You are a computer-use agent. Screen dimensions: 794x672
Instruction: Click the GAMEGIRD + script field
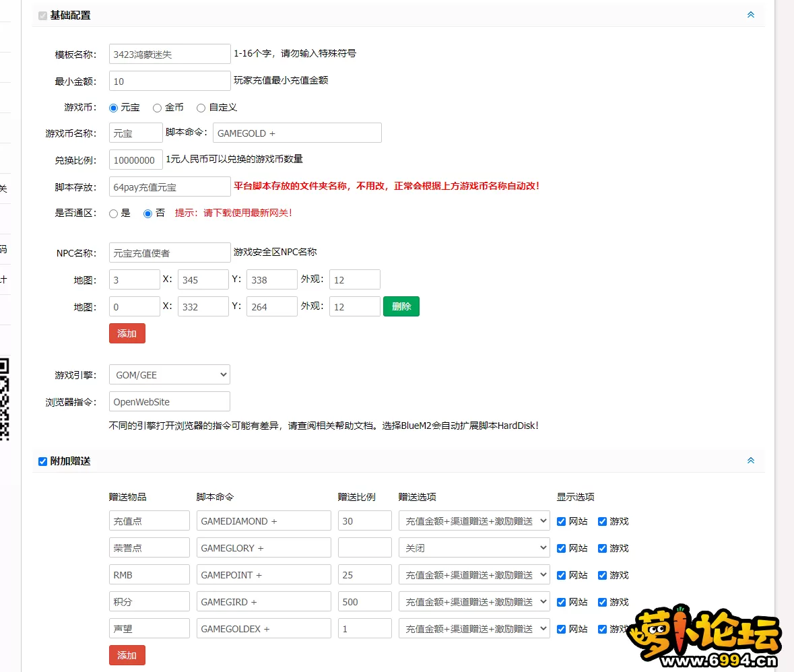coord(264,601)
